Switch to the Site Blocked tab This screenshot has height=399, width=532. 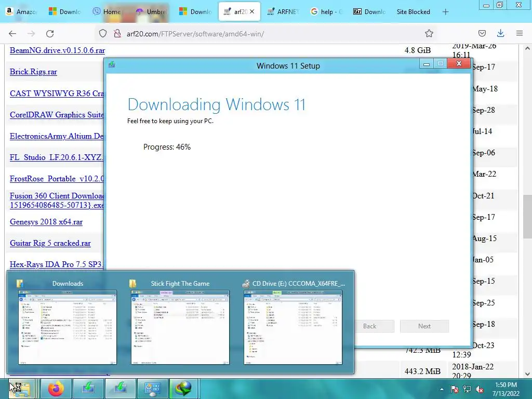[x=413, y=11]
